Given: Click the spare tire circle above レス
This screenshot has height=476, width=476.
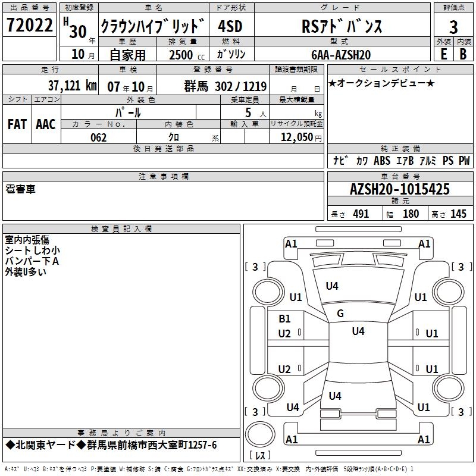Looking at the screenshot, I should 260,434.
